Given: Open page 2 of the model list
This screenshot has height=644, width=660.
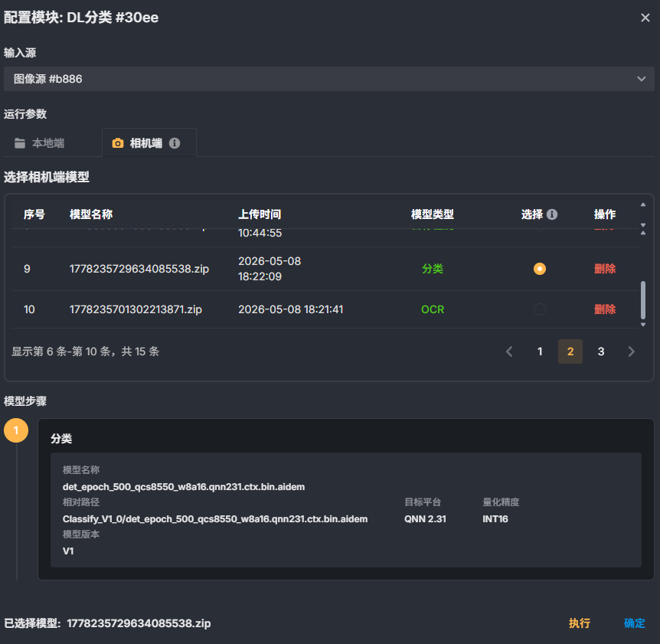Looking at the screenshot, I should pos(570,351).
